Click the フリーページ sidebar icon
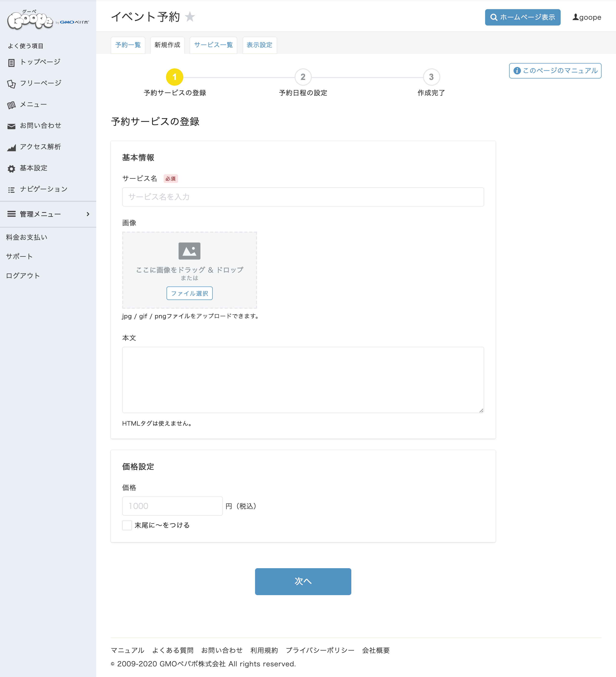This screenshot has height=677, width=616. point(11,84)
